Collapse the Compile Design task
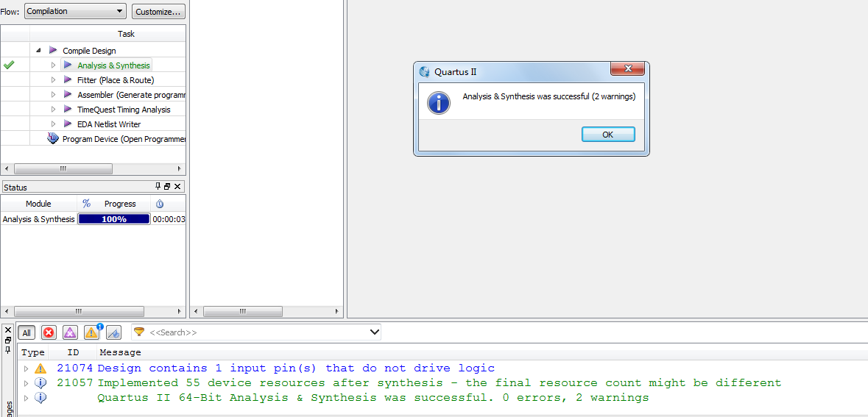This screenshot has width=868, height=417. [39, 50]
